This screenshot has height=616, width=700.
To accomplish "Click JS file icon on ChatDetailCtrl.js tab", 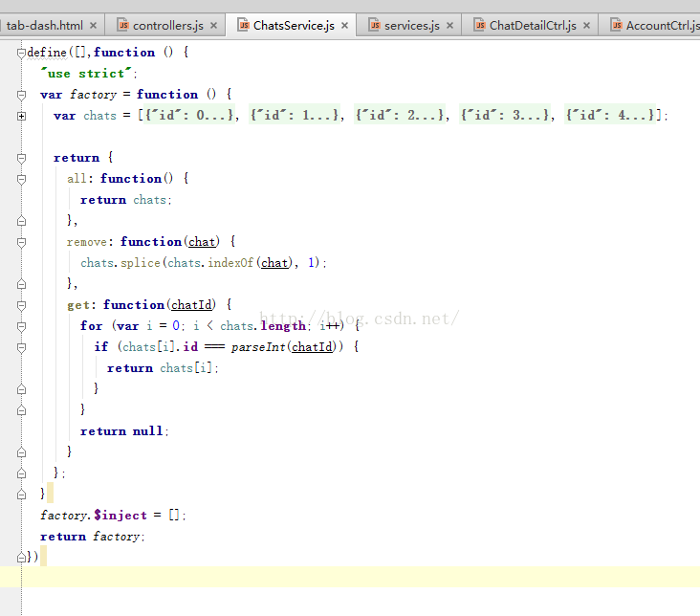I will point(479,25).
